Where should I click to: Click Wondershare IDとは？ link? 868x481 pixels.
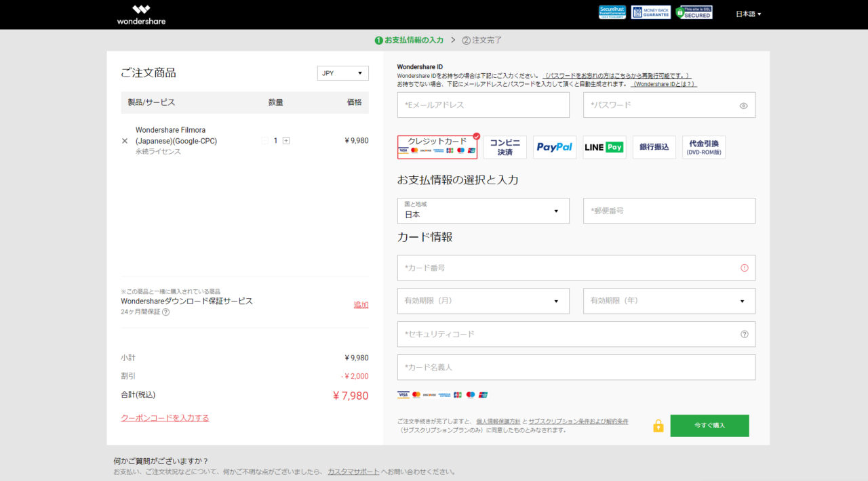[x=665, y=84]
